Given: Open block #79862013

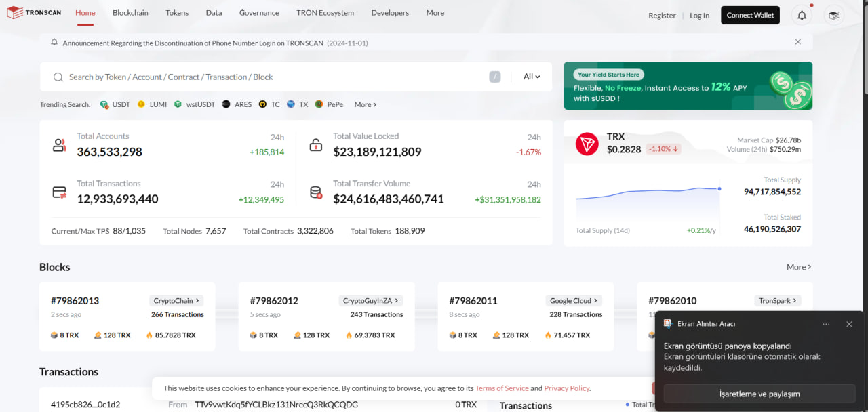Looking at the screenshot, I should (x=75, y=301).
